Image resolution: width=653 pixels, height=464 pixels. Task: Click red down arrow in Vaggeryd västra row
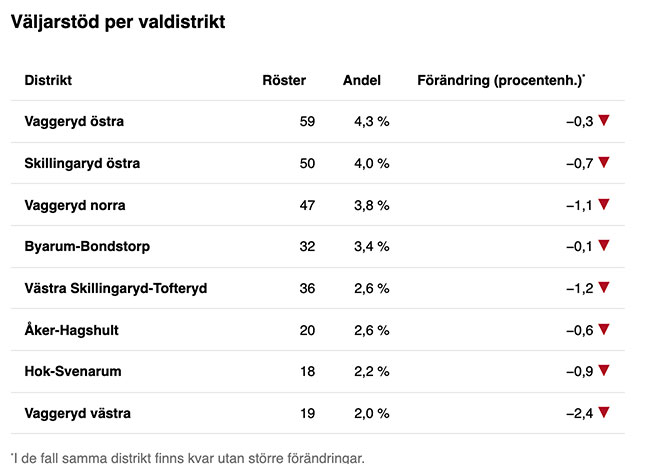(604, 412)
